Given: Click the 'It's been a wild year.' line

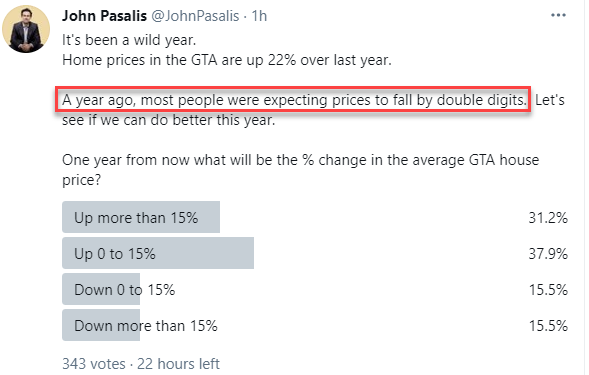Looking at the screenshot, I should click(x=129, y=40).
